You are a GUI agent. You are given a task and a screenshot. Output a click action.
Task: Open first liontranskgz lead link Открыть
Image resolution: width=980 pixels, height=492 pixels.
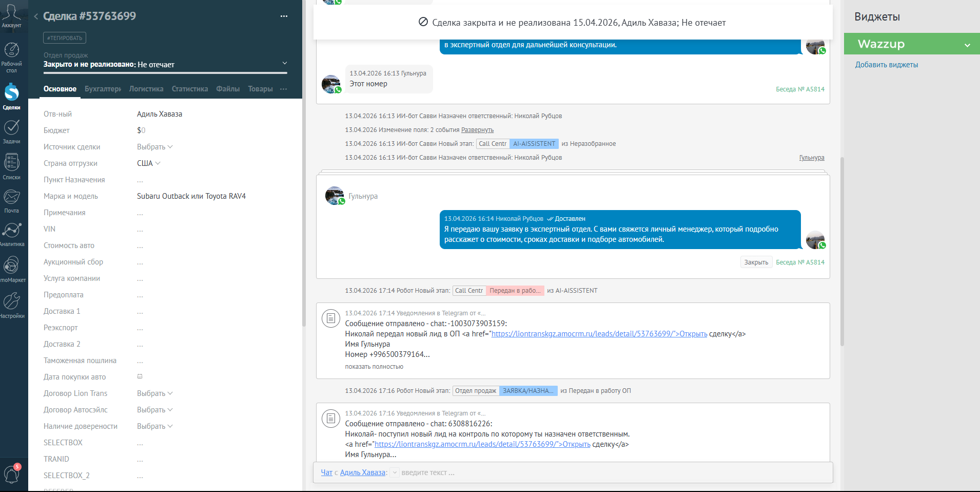(x=599, y=334)
